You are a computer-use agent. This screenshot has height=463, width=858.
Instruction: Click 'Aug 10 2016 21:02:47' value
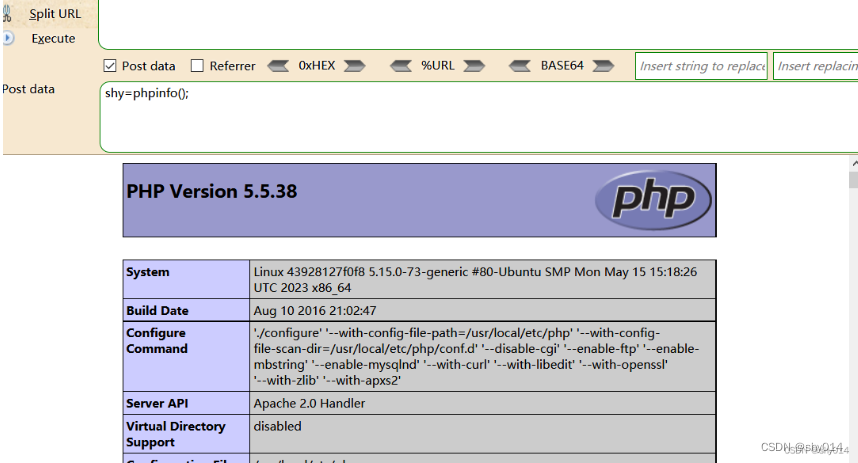coord(315,311)
